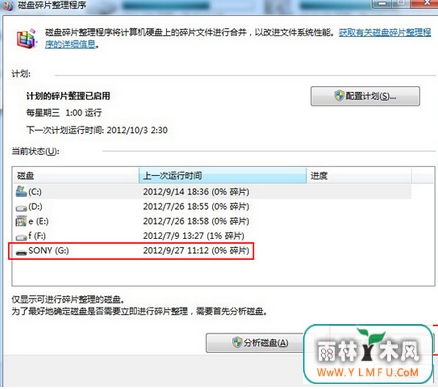Select the SONY (G:) drive icon
The image size is (438, 389).
pos(21,252)
